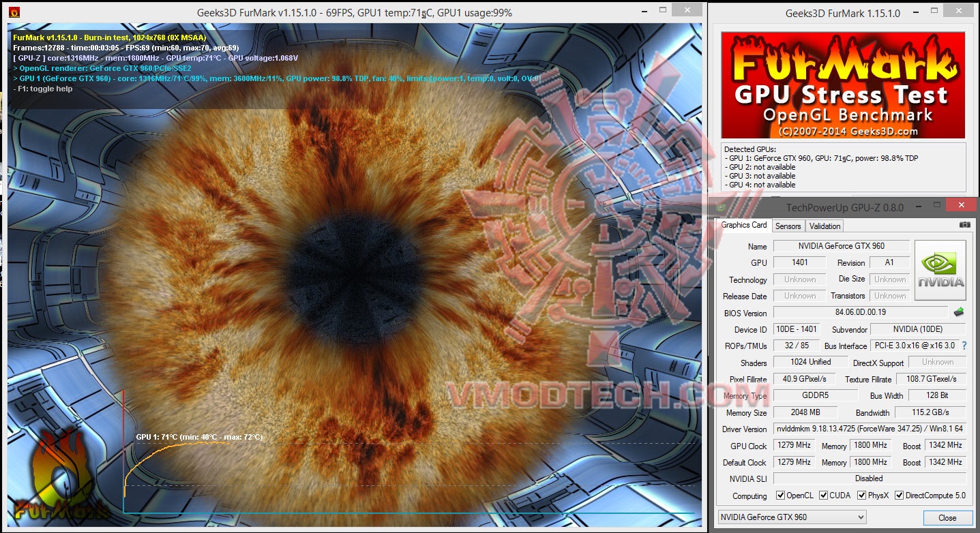Click the Bus Width field 128 Bit
980x533 pixels.
click(938, 395)
